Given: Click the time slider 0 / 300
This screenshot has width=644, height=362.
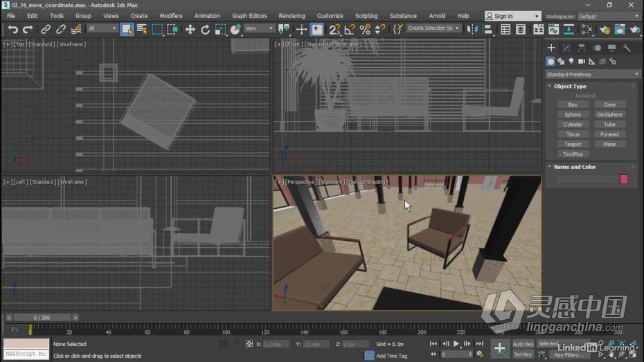Looking at the screenshot, I should (x=42, y=318).
